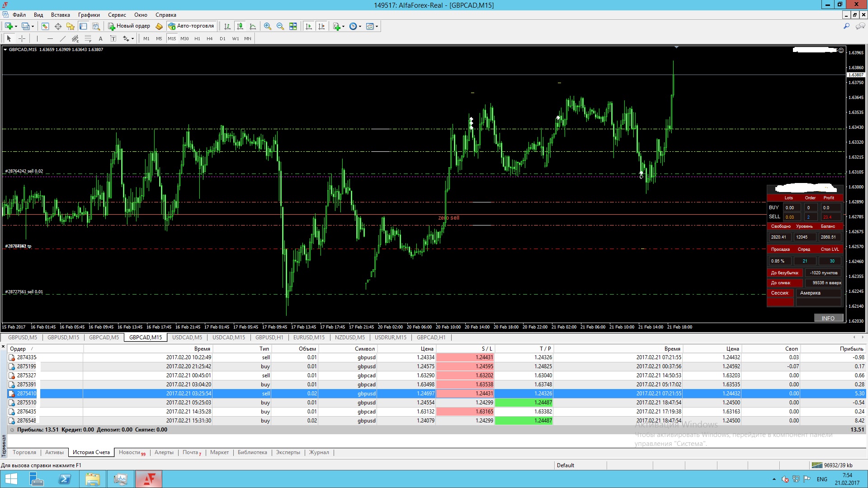Open the GBPCAD,M15 chart title triangle menu
868x488 pixels.
click(5, 50)
